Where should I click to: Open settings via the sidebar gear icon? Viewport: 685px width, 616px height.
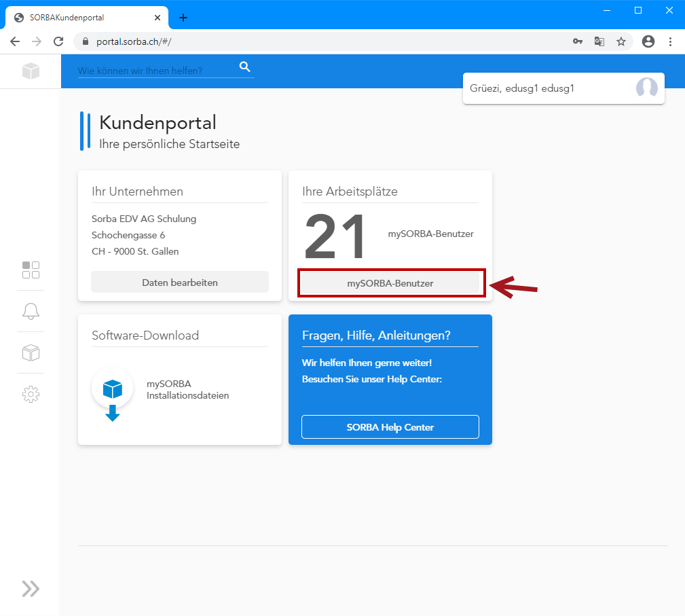tap(31, 394)
